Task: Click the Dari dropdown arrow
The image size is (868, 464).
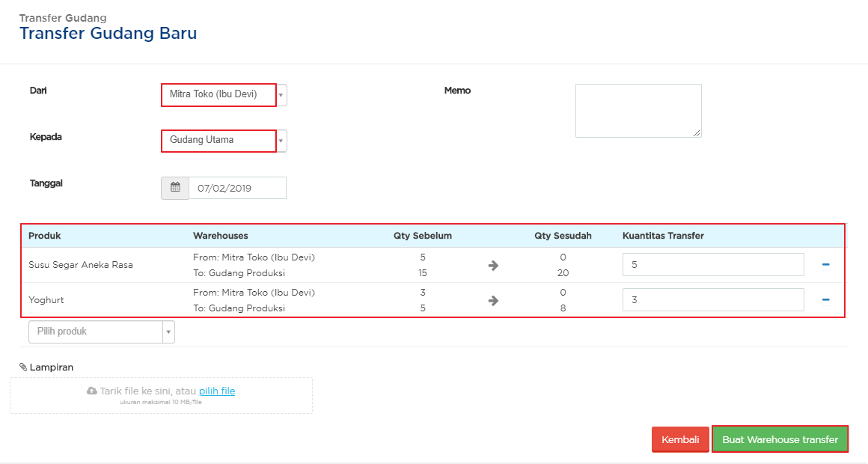Action: click(281, 95)
